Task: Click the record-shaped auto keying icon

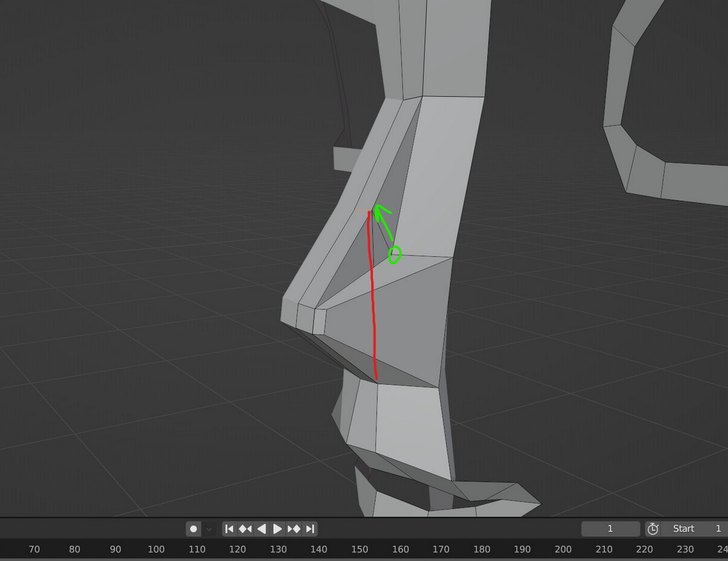Action: click(193, 528)
